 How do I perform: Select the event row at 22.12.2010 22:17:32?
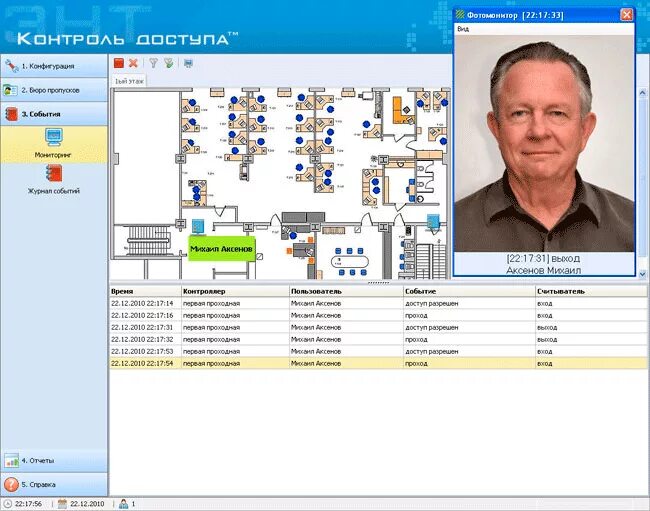point(378,339)
